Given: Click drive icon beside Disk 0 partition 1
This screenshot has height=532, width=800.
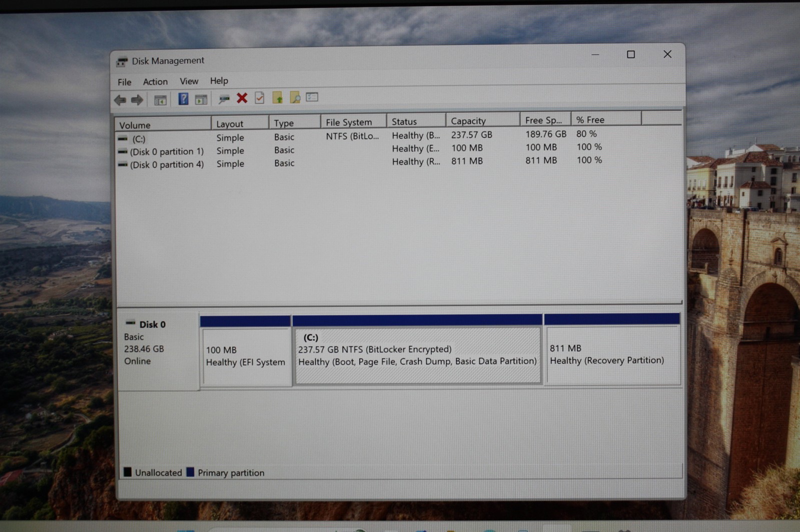Looking at the screenshot, I should pyautogui.click(x=123, y=151).
